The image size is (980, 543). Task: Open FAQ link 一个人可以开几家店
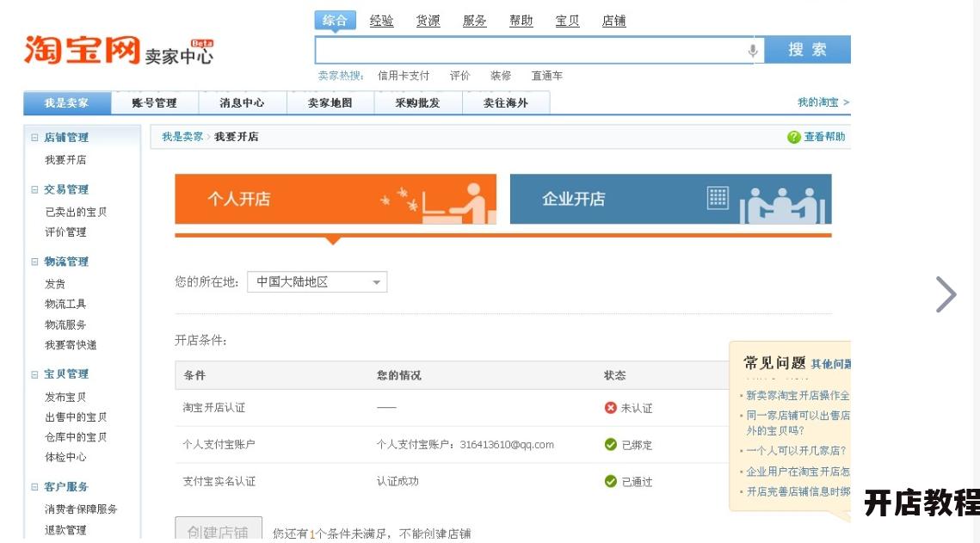(796, 451)
